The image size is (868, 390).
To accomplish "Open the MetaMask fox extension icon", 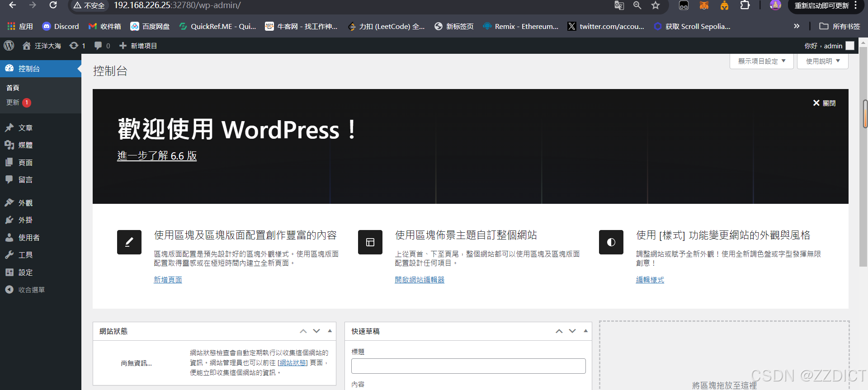I will (x=704, y=5).
